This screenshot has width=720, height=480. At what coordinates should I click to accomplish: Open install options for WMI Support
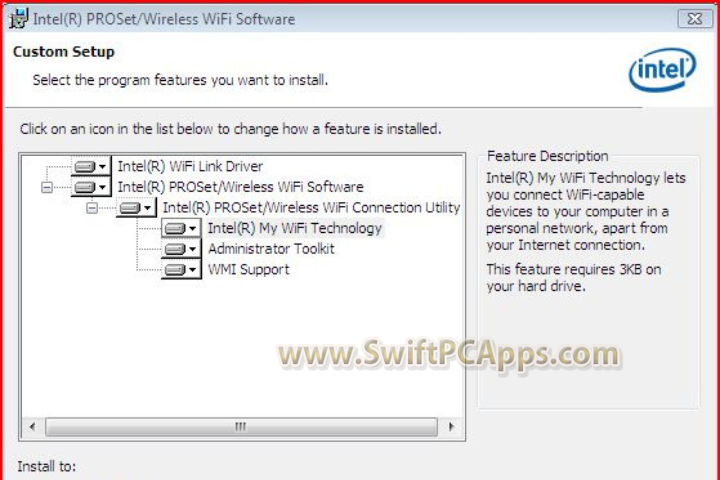pos(181,270)
